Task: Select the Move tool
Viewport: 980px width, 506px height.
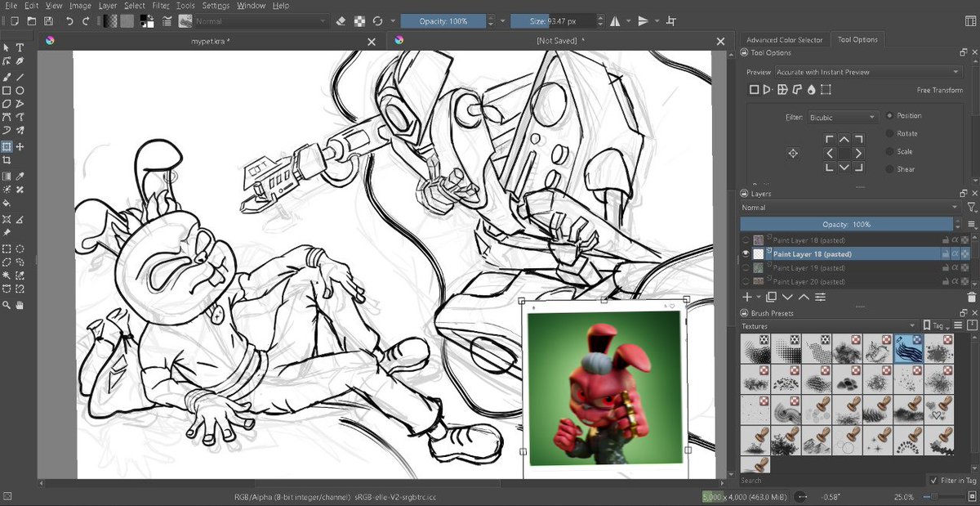Action: point(20,147)
